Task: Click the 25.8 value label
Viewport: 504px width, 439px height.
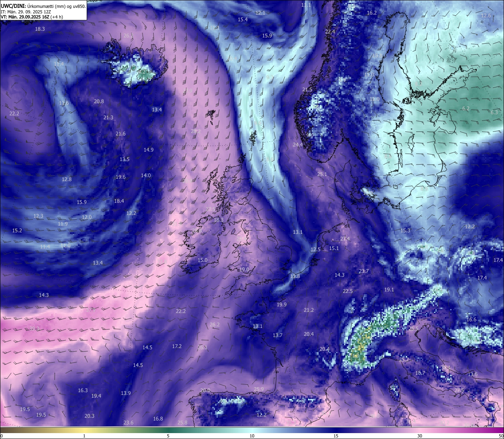Action: (182, 422)
